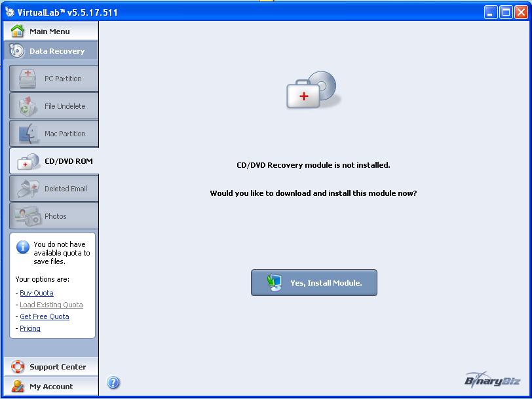
Task: Click the camera Photos icon
Action: 27,217
